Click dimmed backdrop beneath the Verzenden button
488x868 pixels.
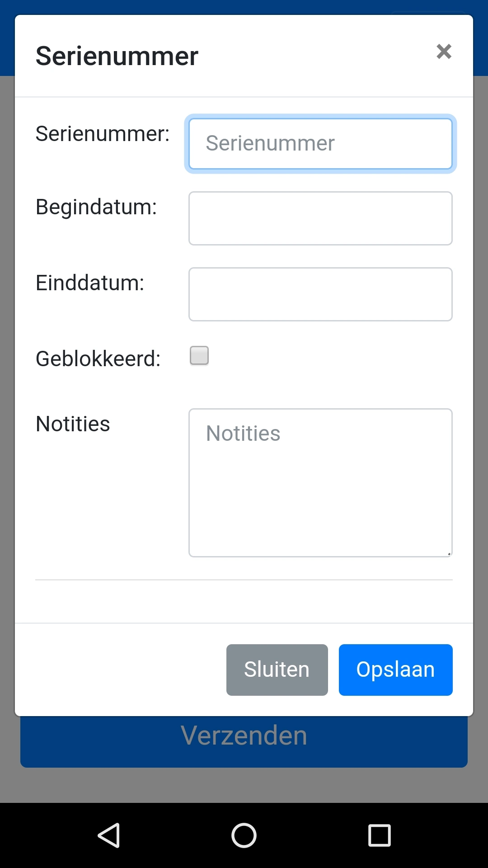[244, 786]
